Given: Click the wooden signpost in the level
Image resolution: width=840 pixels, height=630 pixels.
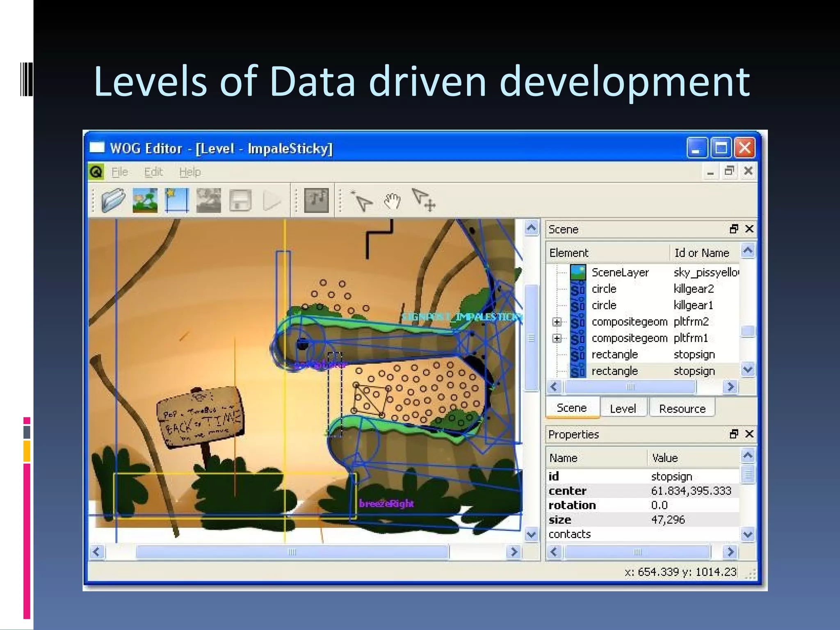Looking at the screenshot, I should (200, 418).
